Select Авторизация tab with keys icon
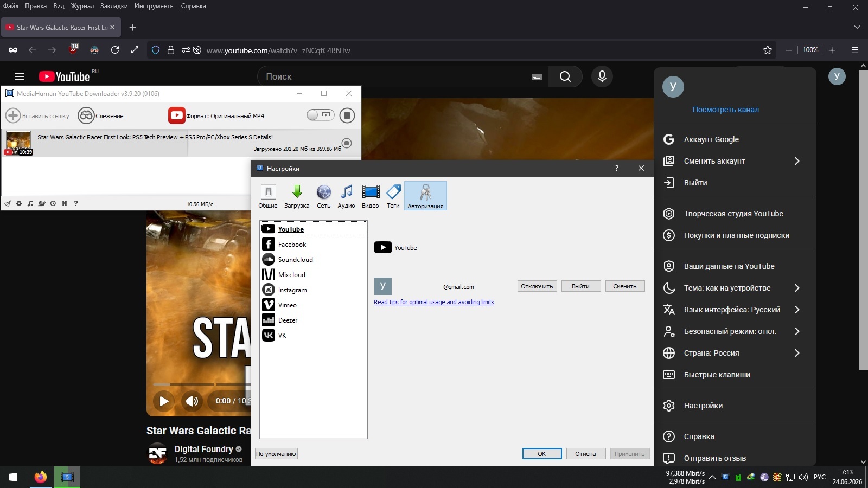This screenshot has height=488, width=868. (x=425, y=196)
